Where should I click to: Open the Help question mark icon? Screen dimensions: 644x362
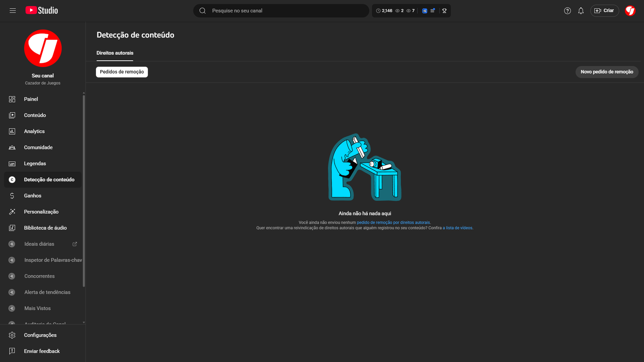tap(568, 11)
